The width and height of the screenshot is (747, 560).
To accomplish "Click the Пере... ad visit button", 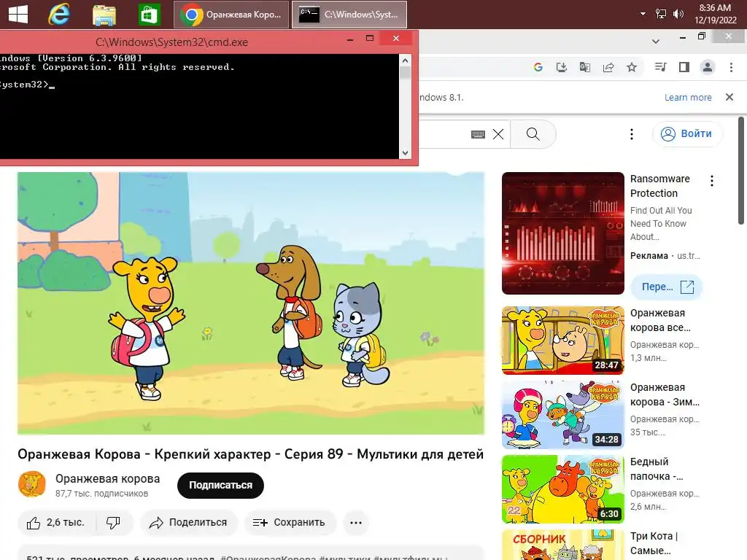I will (x=667, y=287).
